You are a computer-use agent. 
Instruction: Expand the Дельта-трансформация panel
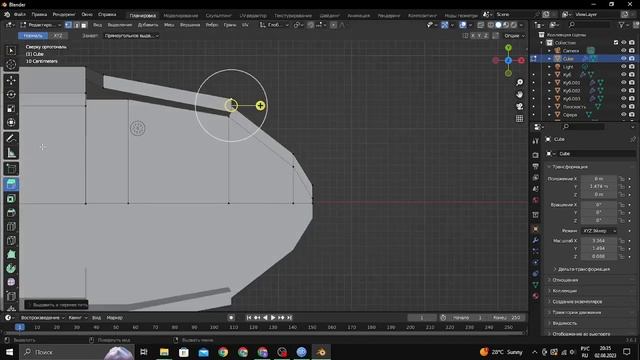click(x=583, y=269)
